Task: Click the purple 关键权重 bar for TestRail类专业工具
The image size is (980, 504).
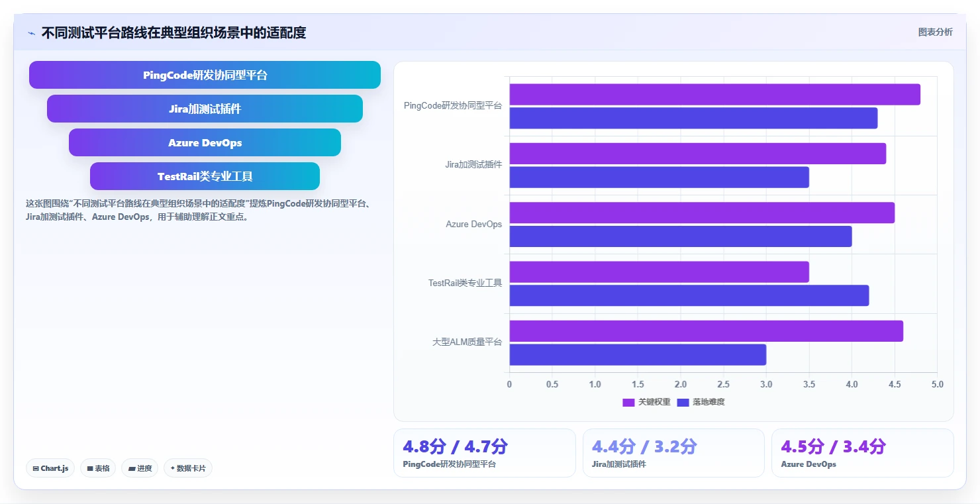Action: (x=659, y=272)
